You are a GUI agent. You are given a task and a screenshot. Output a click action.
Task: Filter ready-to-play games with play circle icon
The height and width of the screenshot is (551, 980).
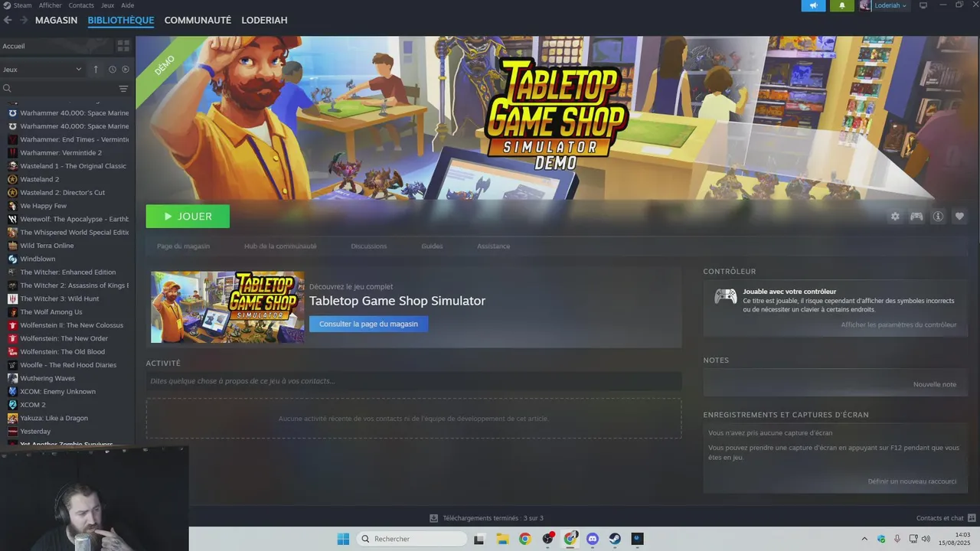(x=126, y=69)
